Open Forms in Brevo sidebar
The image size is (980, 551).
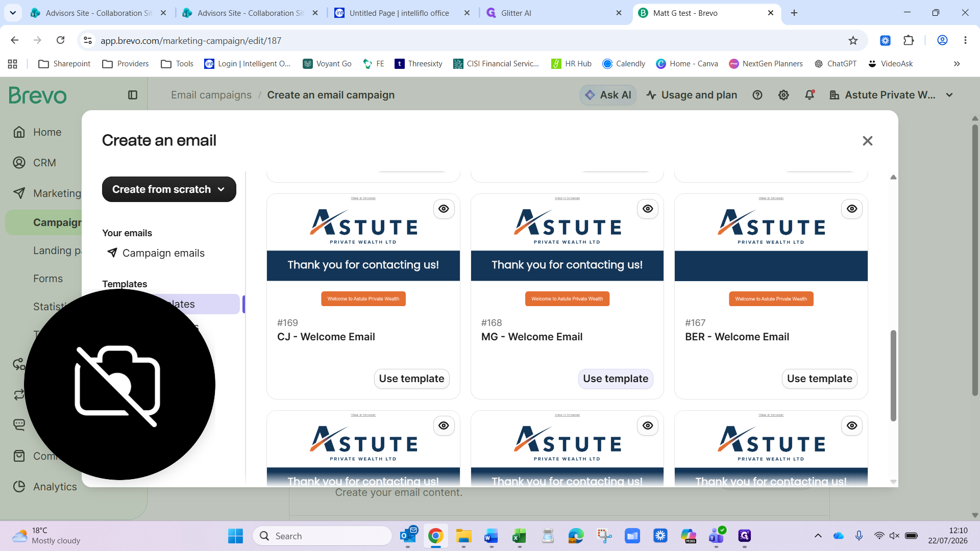tap(48, 279)
